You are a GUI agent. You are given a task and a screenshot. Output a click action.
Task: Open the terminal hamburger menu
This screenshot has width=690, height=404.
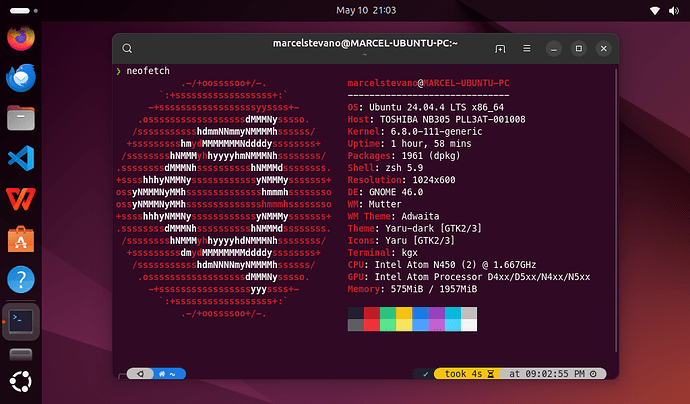click(x=527, y=48)
